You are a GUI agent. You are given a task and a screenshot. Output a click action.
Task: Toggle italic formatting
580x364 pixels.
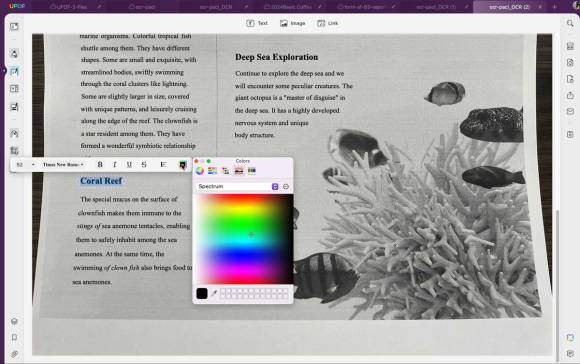click(115, 165)
